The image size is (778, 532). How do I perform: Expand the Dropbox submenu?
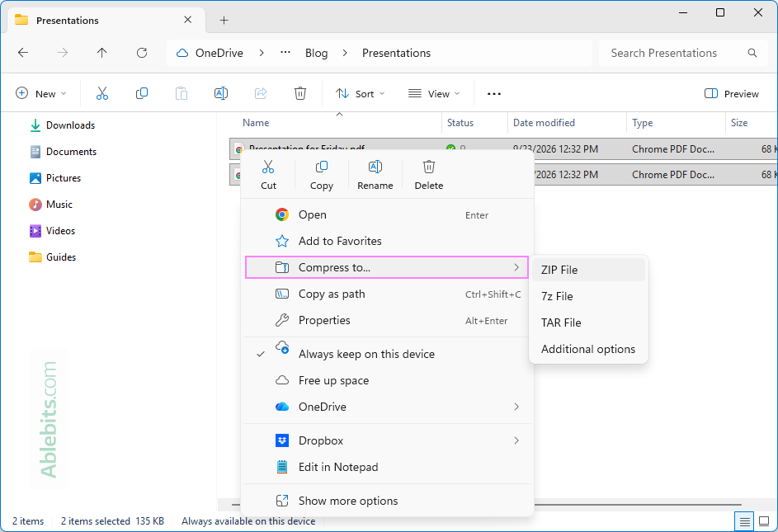(x=386, y=440)
